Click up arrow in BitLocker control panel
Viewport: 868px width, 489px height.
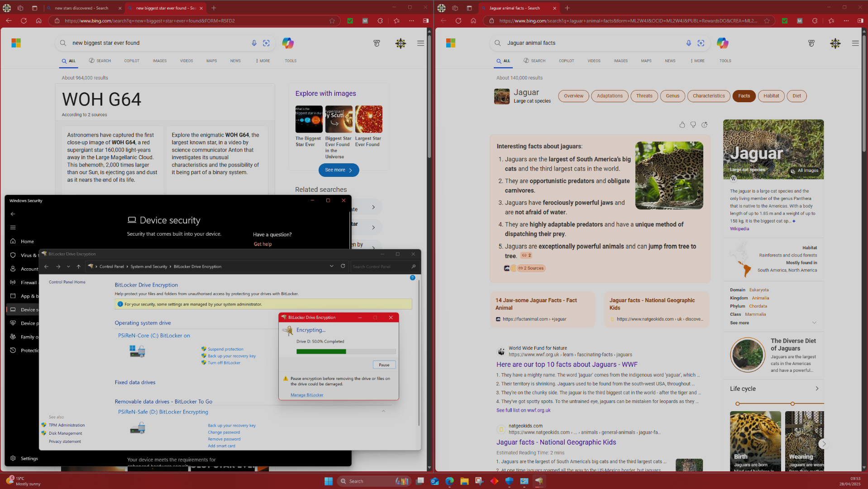tap(79, 266)
